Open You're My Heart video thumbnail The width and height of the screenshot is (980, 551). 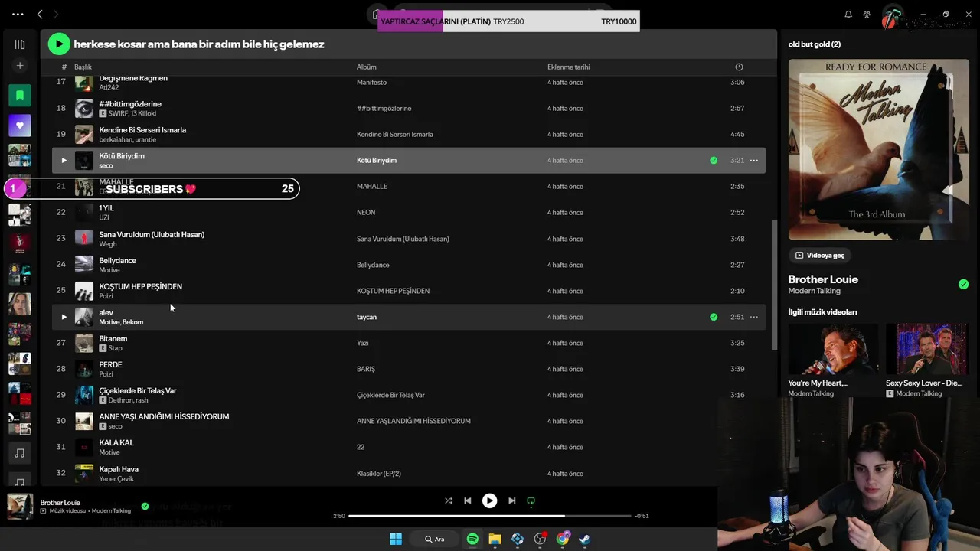(x=833, y=349)
